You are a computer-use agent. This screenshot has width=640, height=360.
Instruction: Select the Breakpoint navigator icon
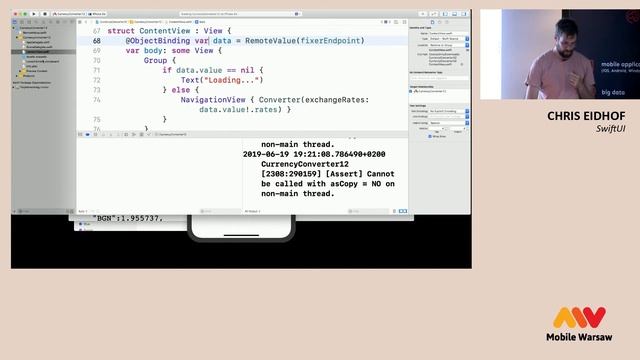(x=65, y=22)
